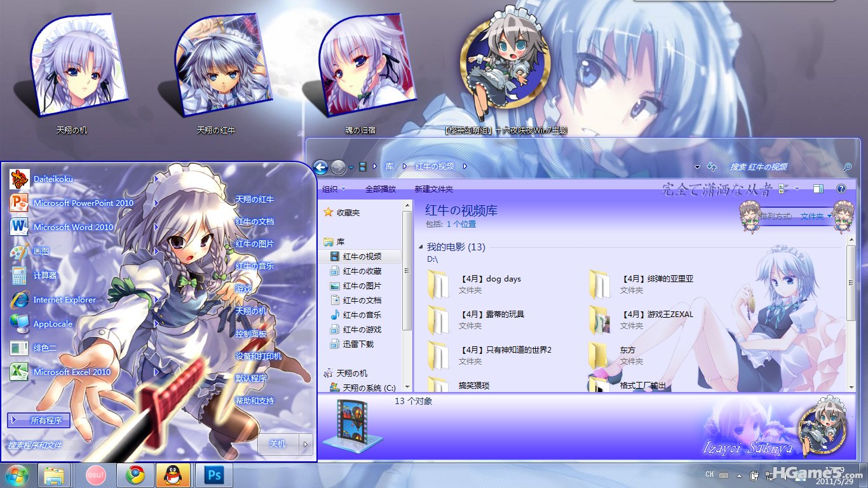Screen dimensions: 868x488
Task: Open shutdown options arrow next to 关机
Action: pos(306,444)
